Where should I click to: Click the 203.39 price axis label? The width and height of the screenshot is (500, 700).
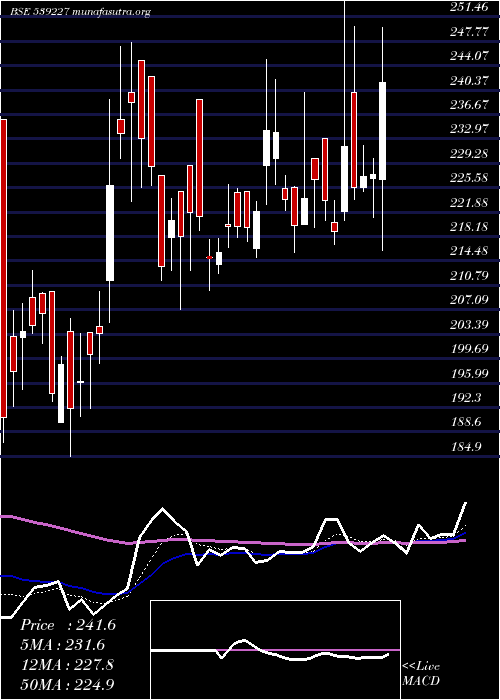point(467,325)
